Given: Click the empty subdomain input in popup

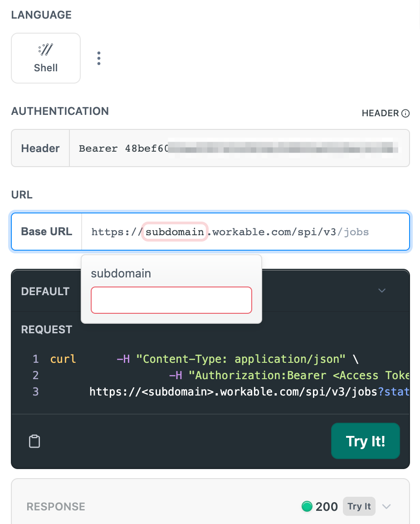Looking at the screenshot, I should point(171,300).
